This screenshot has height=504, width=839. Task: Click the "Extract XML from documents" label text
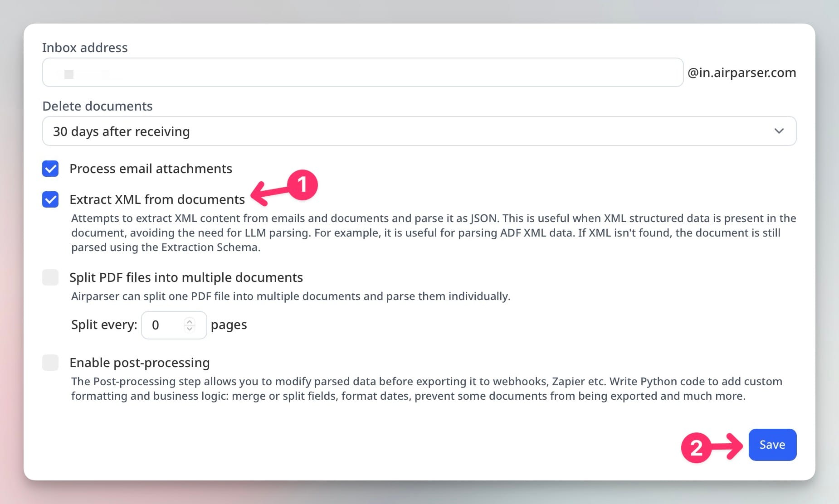click(157, 199)
